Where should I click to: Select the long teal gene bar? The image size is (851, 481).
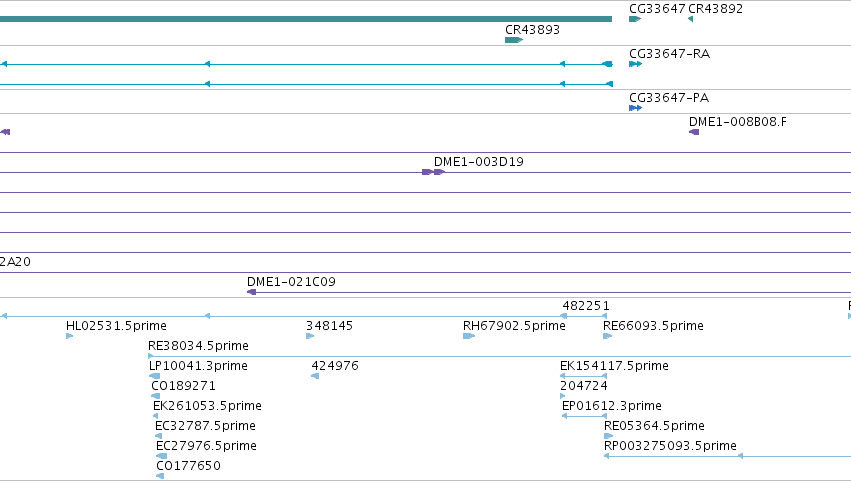point(306,19)
